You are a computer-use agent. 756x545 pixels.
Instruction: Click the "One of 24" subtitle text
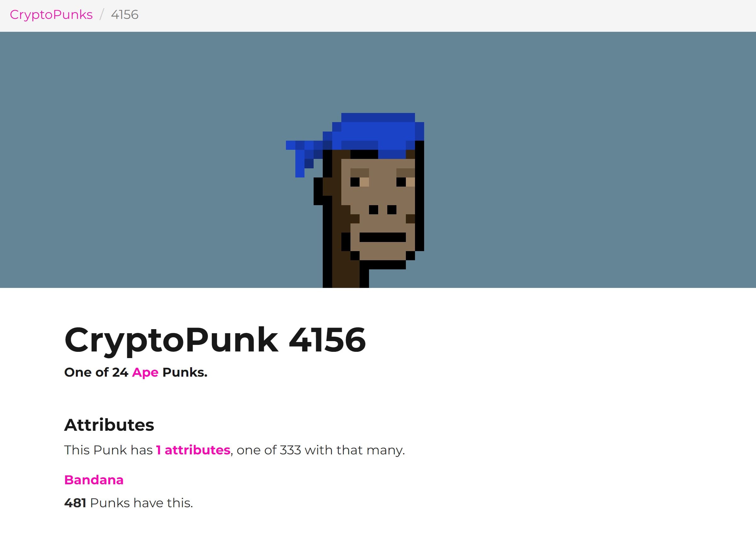[96, 372]
